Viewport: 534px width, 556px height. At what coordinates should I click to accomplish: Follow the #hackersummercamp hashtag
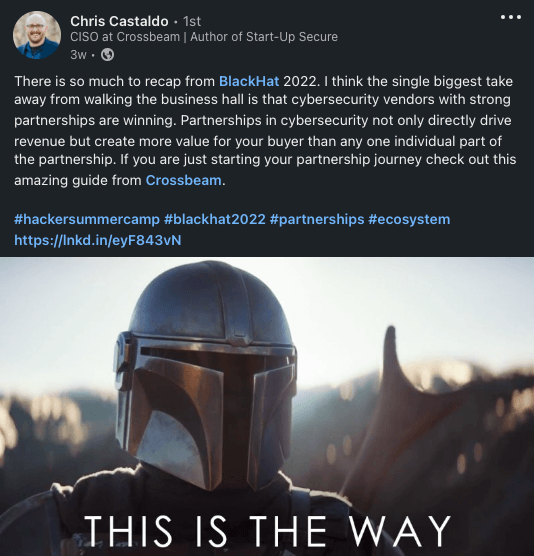[x=87, y=219]
